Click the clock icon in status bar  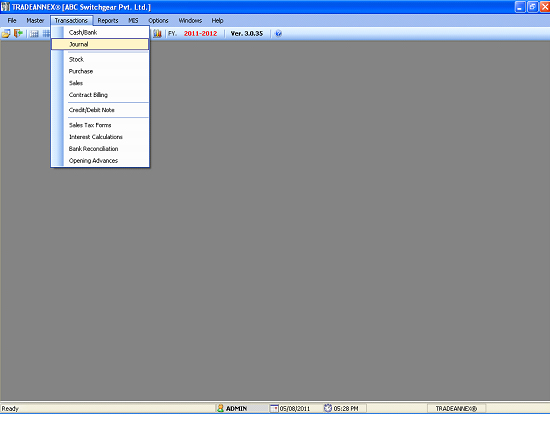(x=328, y=408)
